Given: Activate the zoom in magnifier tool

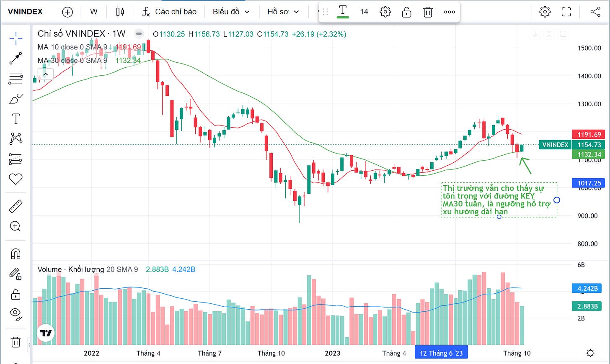Looking at the screenshot, I should tap(16, 226).
